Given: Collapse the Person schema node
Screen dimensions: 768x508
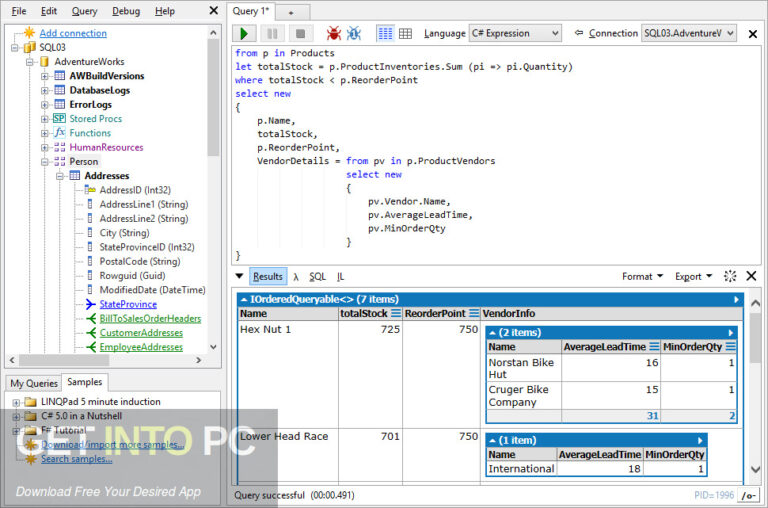Looking at the screenshot, I should click(x=45, y=161).
